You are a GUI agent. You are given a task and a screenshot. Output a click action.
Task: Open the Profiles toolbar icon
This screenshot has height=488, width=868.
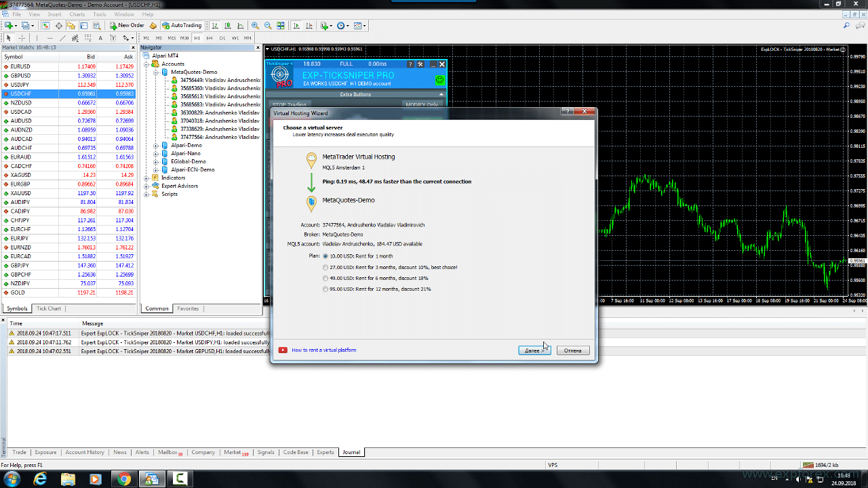[26, 26]
